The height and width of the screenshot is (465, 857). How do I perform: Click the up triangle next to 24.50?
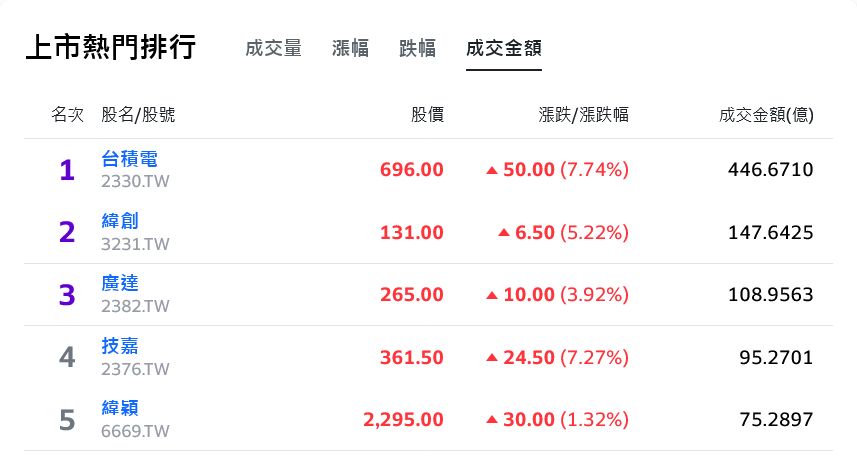tap(492, 358)
